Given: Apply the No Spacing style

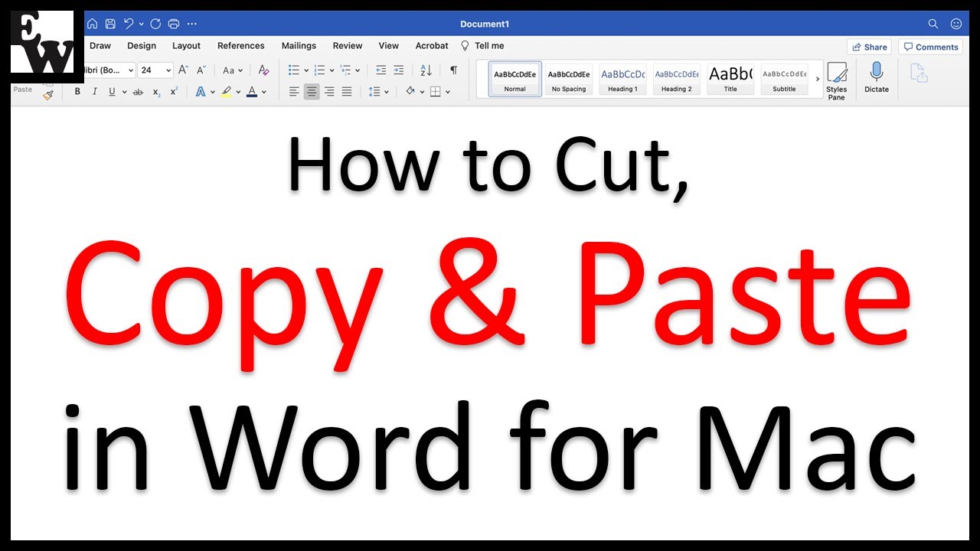Looking at the screenshot, I should point(569,79).
